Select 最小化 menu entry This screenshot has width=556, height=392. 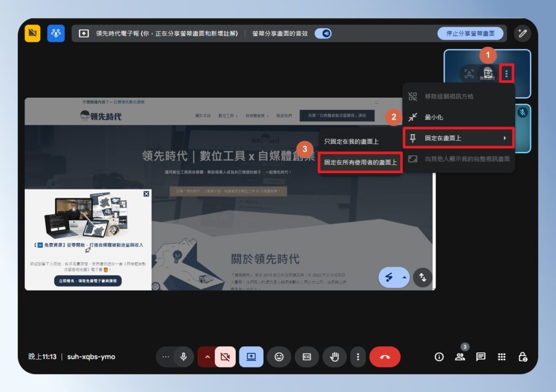[458, 117]
